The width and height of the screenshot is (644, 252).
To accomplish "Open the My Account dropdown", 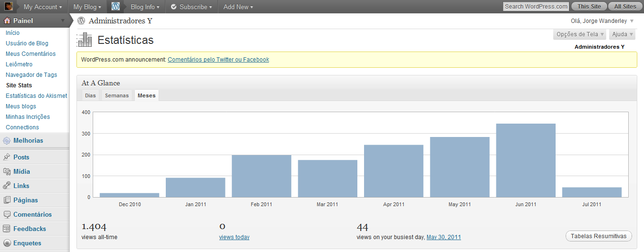I will coord(43,7).
